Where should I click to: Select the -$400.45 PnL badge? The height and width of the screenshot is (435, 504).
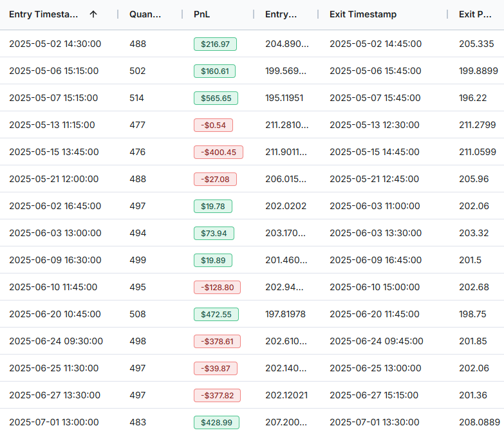pos(218,152)
